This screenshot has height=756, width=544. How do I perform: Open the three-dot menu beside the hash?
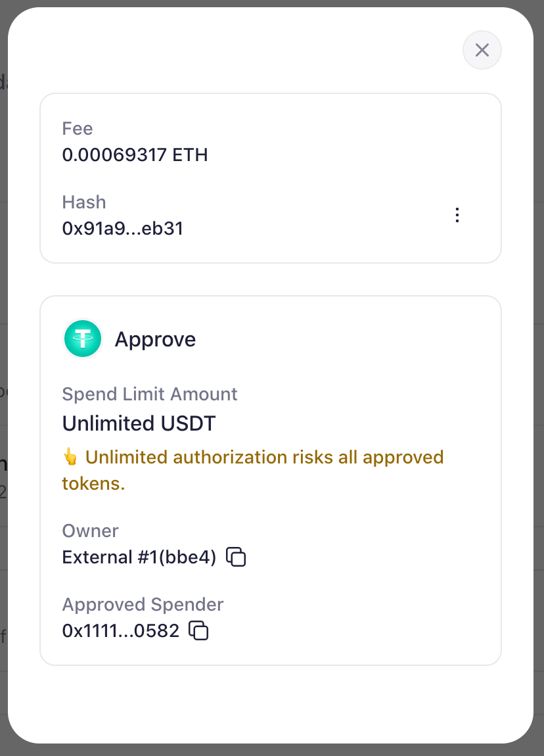(x=457, y=216)
